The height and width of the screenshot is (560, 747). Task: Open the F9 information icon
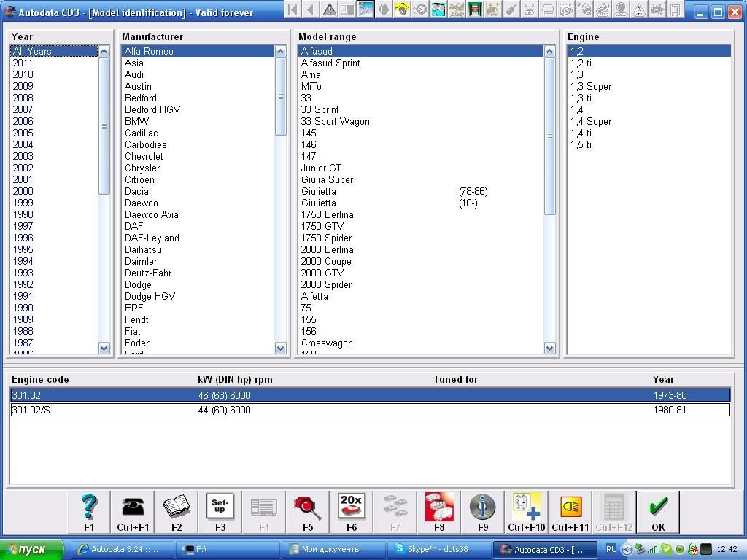tap(483, 512)
